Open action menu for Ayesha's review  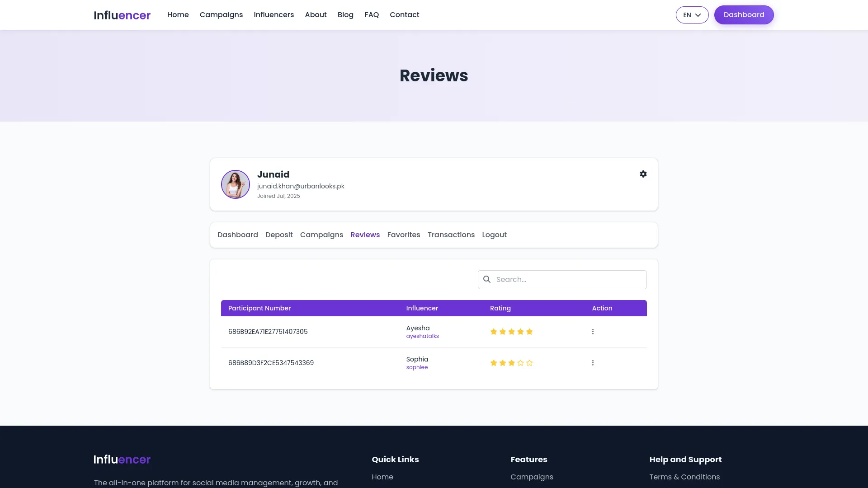click(x=593, y=332)
